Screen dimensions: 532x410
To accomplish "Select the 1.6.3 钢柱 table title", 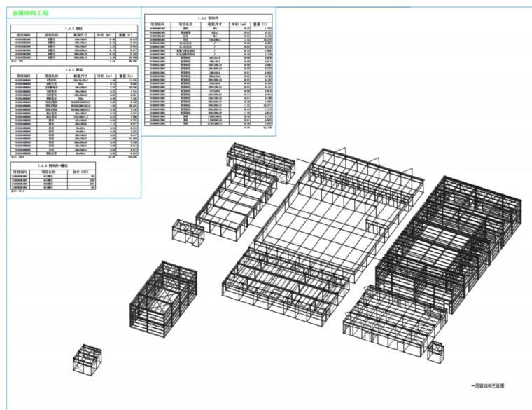I will click(x=74, y=27).
